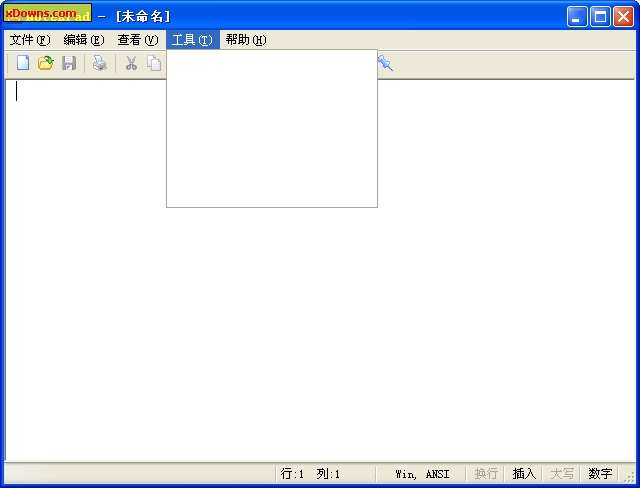This screenshot has width=640, height=488.
Task: Click the Win, ANSI encoding status entry
Action: pyautogui.click(x=422, y=474)
